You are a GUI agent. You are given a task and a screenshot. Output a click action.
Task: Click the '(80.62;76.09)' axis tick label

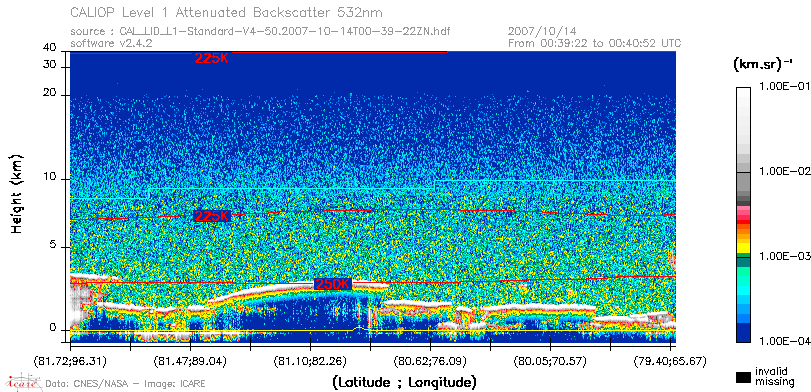430,360
